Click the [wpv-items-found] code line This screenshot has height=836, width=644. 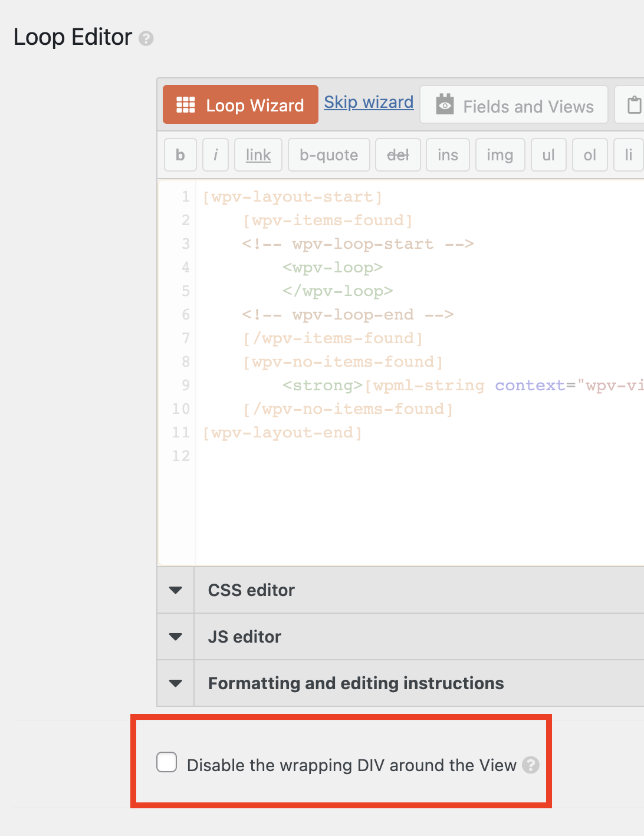click(328, 220)
